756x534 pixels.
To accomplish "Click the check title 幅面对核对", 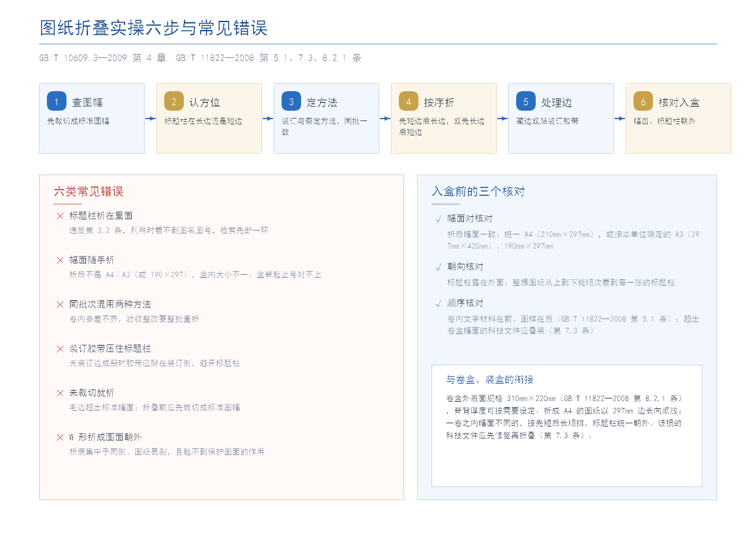I will click(x=470, y=218).
